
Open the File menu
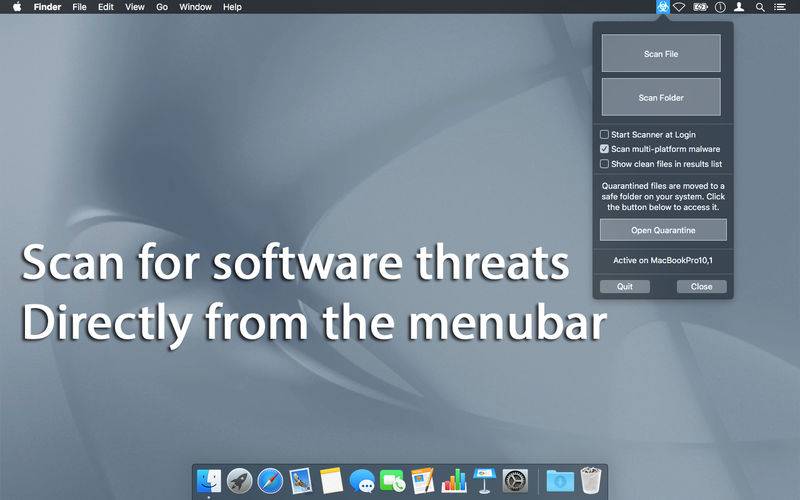click(79, 7)
